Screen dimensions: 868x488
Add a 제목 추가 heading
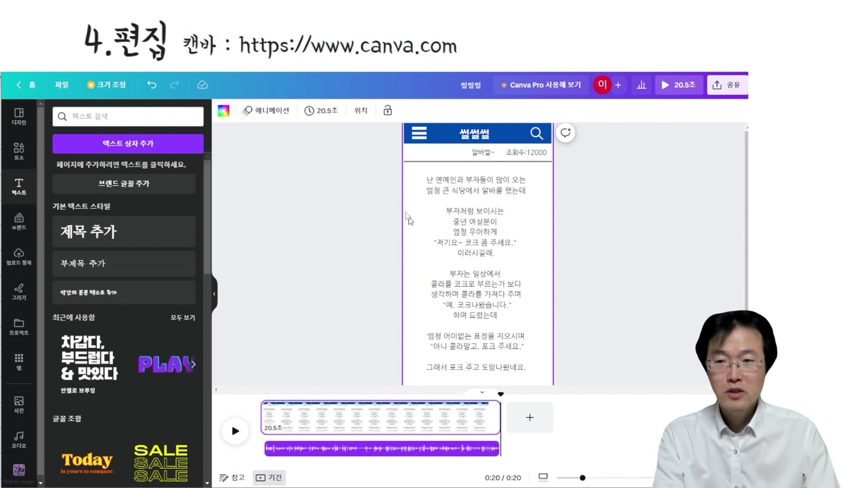[124, 232]
